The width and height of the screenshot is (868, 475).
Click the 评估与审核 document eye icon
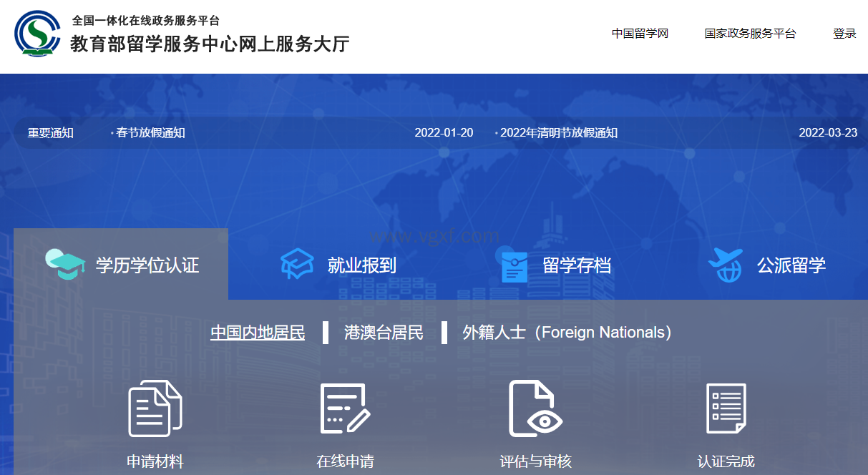coord(535,408)
